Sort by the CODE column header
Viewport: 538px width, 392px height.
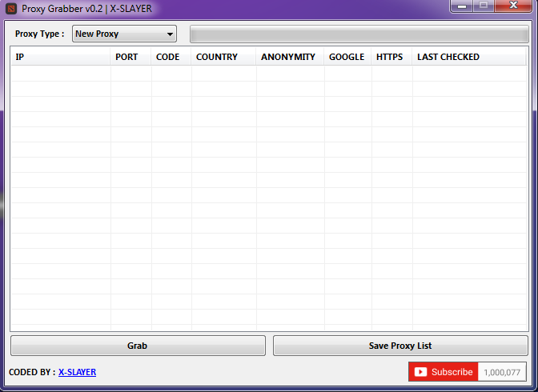tap(171, 57)
